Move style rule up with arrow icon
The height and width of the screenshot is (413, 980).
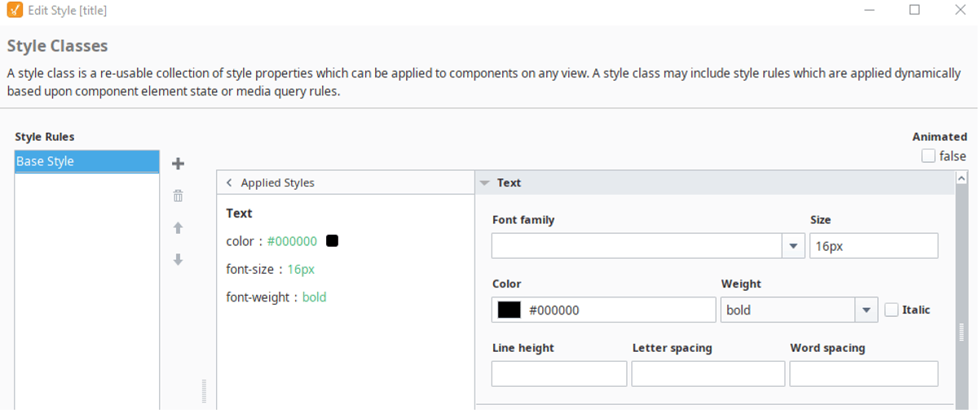[x=178, y=228]
